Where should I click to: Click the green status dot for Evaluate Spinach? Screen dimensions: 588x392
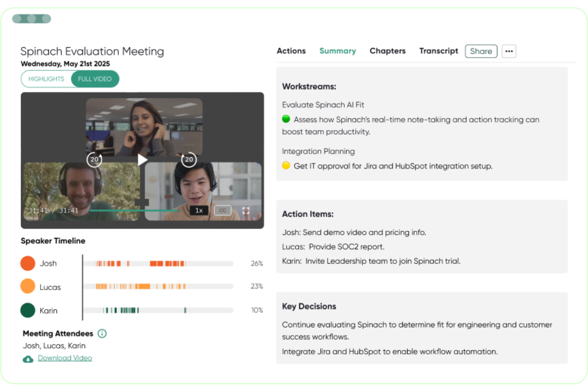(x=286, y=119)
